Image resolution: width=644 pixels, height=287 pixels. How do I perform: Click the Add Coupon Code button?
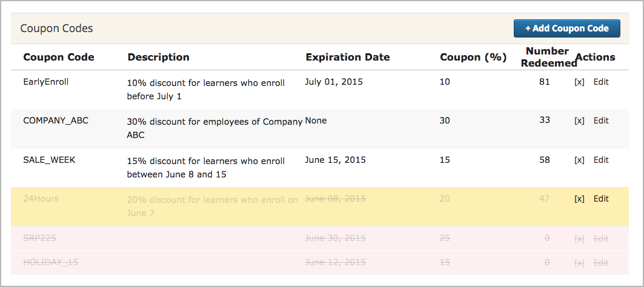566,28
